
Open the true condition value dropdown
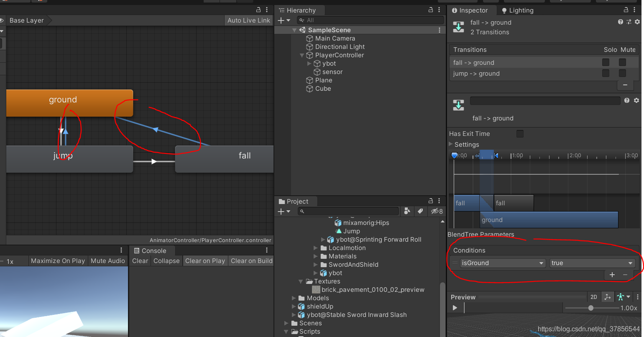[x=592, y=263]
